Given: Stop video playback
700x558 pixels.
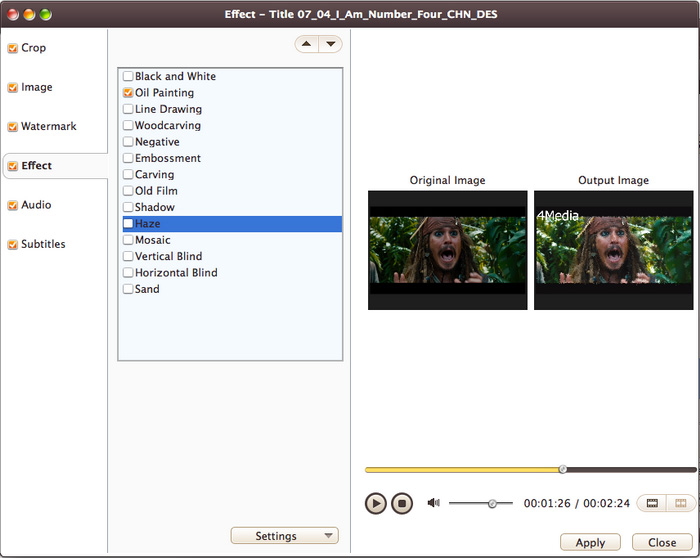Looking at the screenshot, I should (401, 503).
